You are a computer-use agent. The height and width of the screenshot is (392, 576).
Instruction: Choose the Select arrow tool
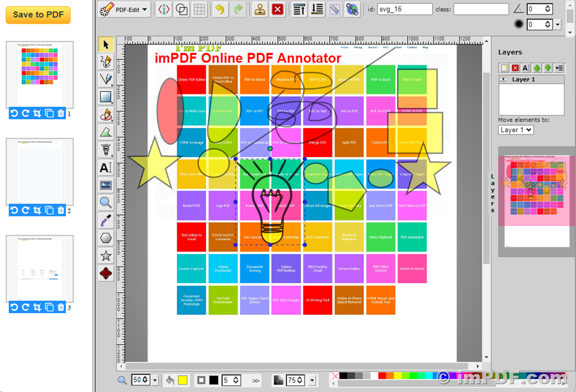(x=106, y=44)
